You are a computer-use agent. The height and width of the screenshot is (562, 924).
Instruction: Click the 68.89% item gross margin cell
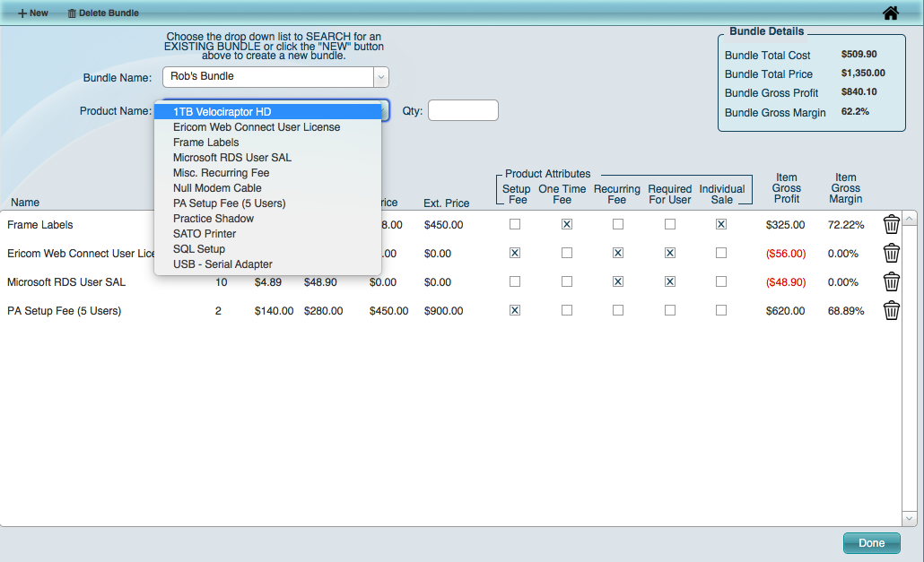[x=846, y=311]
